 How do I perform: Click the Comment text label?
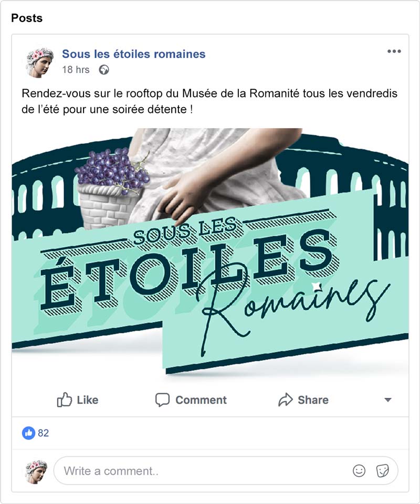click(x=201, y=400)
